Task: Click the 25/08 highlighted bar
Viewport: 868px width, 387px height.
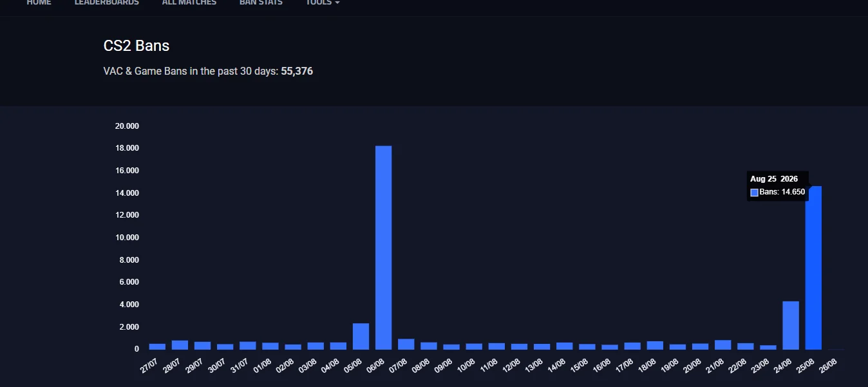Action: pyautogui.click(x=813, y=268)
